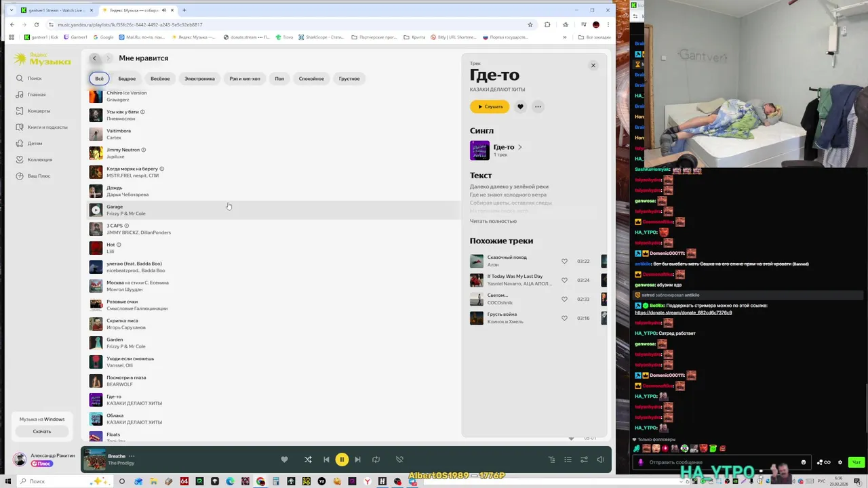868x488 pixels.
Task: Open three-dots menu next to Breathe
Action: 132,456
